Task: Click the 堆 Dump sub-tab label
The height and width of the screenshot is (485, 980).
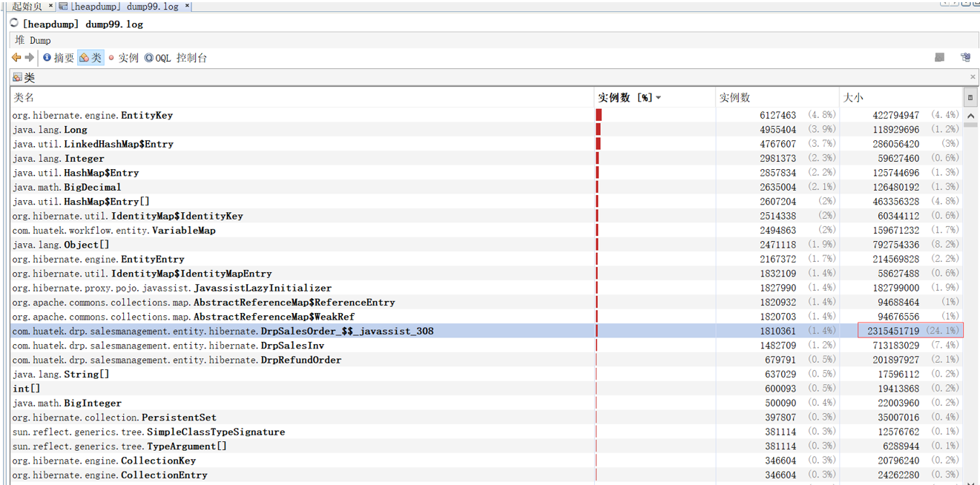Action: (x=33, y=41)
